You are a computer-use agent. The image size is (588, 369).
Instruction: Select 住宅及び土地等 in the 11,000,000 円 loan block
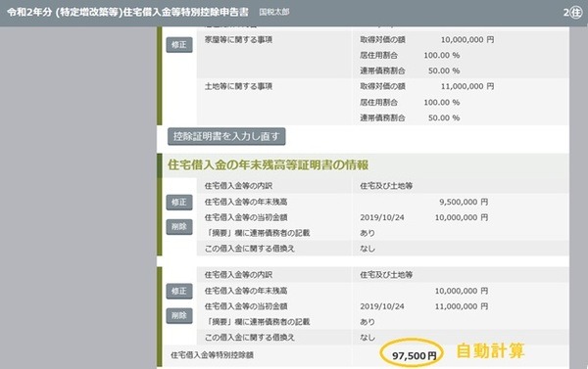click(386, 275)
